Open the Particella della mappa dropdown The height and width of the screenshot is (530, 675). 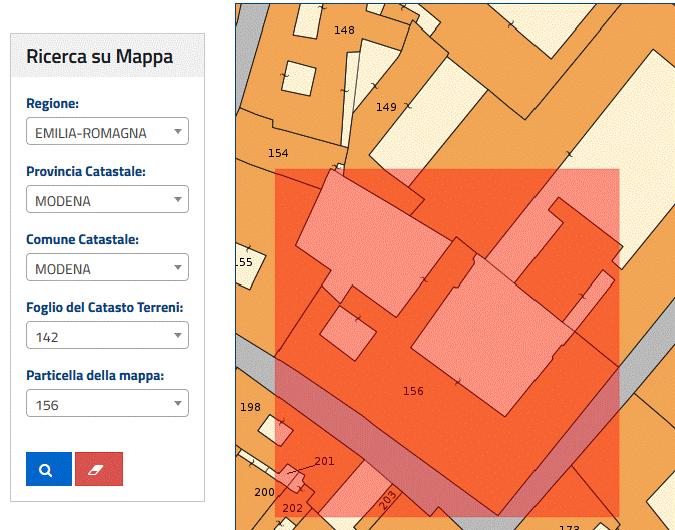pos(107,403)
